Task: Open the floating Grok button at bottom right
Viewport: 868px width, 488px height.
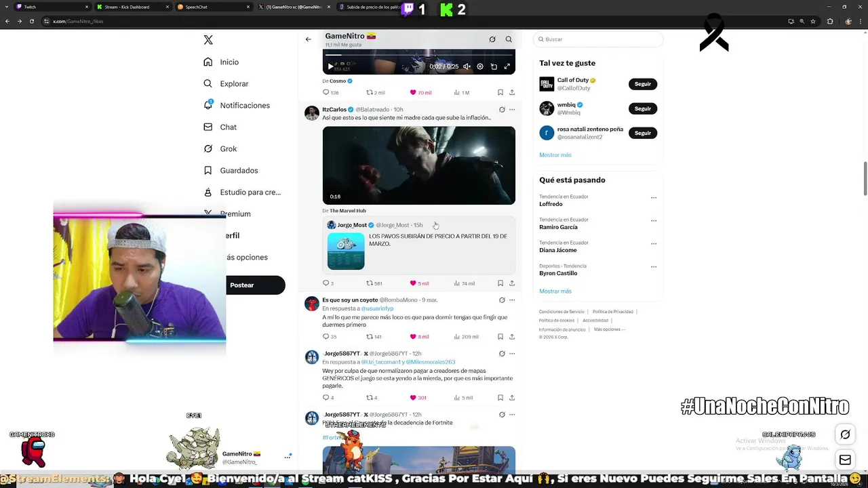Action: coord(845,434)
